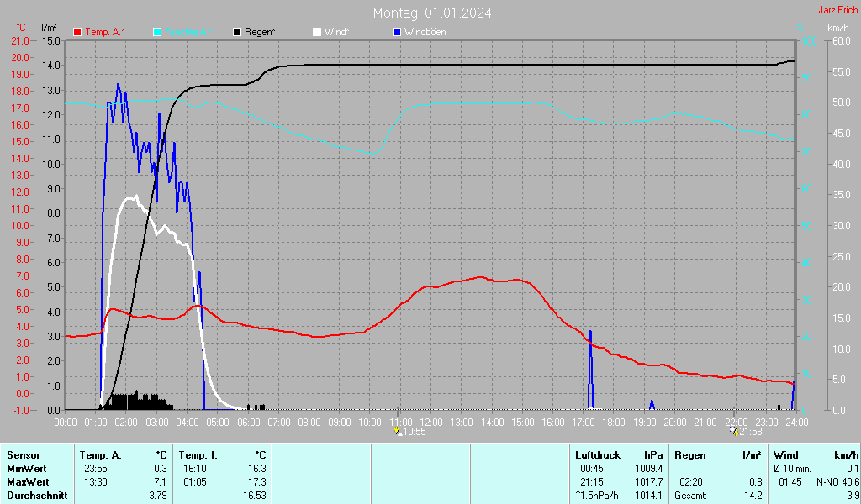Click the average outdoor temperature 3.79

click(157, 496)
